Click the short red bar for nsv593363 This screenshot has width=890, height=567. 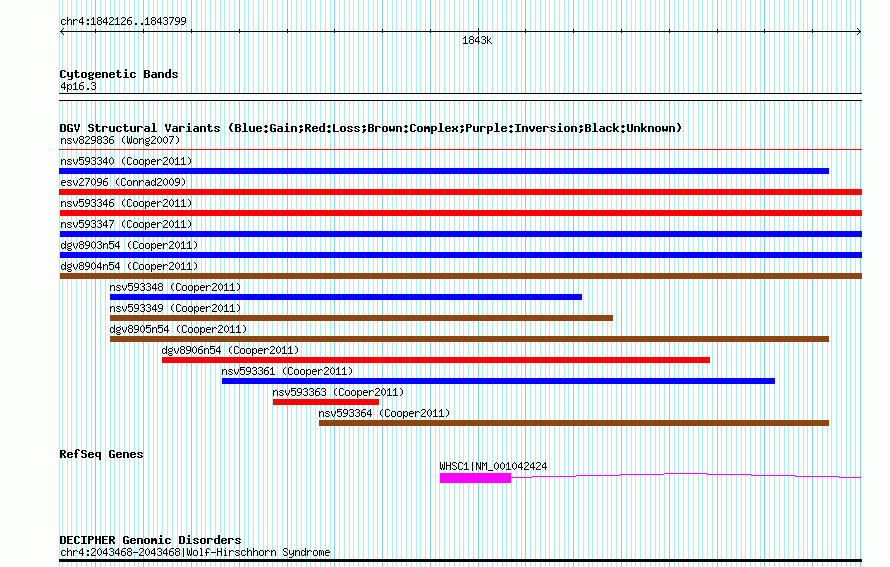tap(326, 402)
